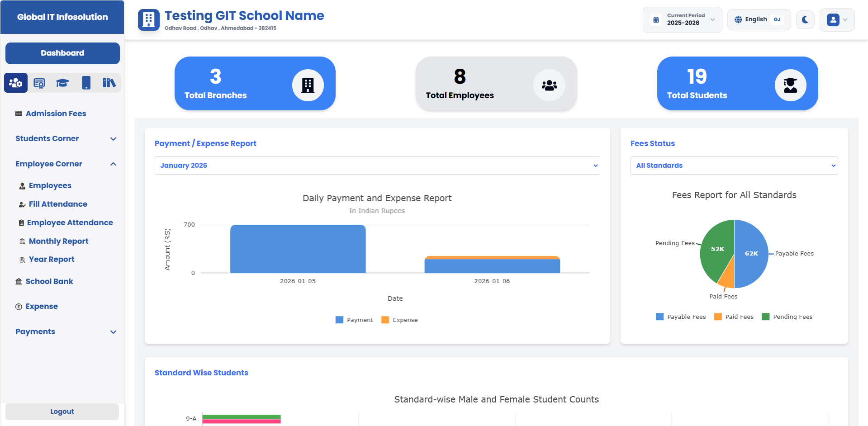Viewport: 868px width, 426px height.
Task: Open Employee Corner menu section
Action: coord(49,164)
